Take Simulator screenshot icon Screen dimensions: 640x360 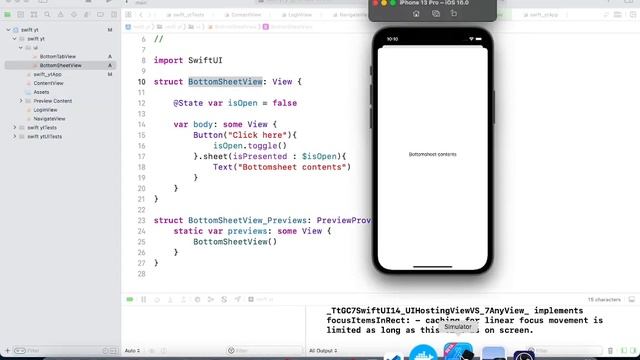pyautogui.click(x=436, y=13)
